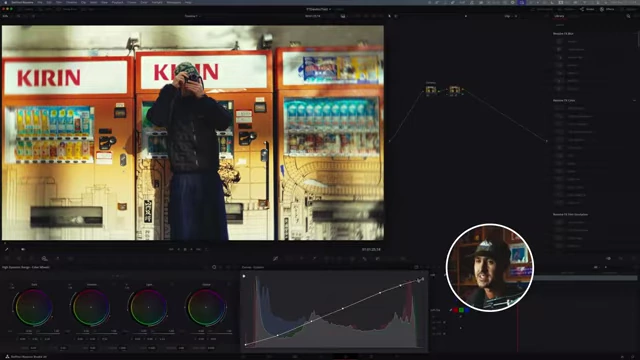
Task: Open the Color Slice palette icon
Action: (x=301, y=258)
